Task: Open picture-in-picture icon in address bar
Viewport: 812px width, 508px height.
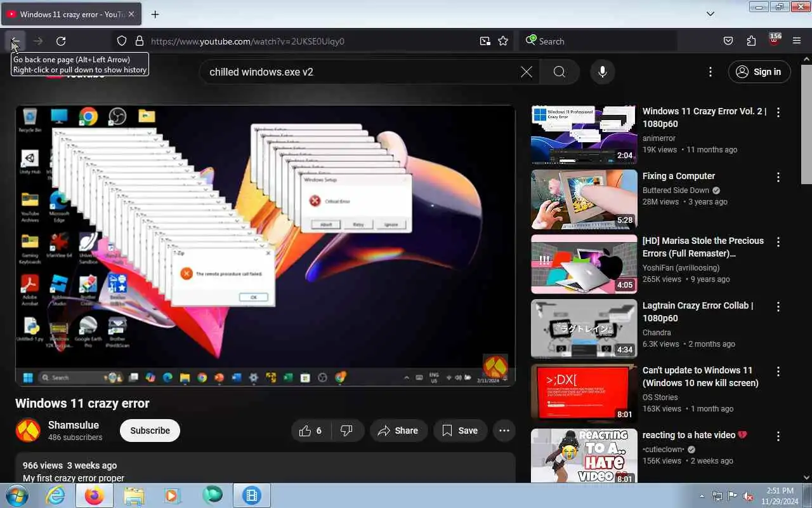Action: pos(485,41)
